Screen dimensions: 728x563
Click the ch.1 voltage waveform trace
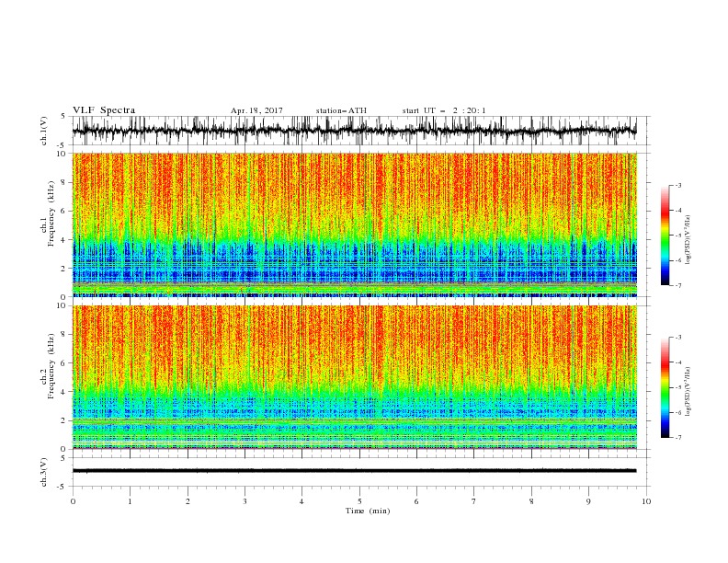click(354, 131)
